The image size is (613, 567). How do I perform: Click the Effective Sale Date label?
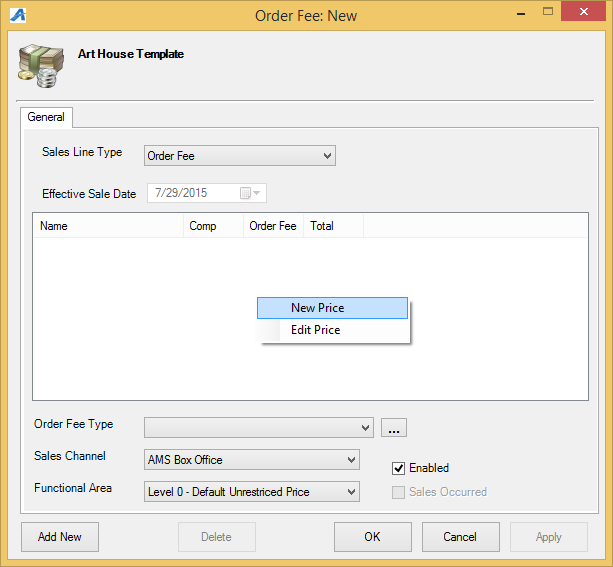point(89,194)
